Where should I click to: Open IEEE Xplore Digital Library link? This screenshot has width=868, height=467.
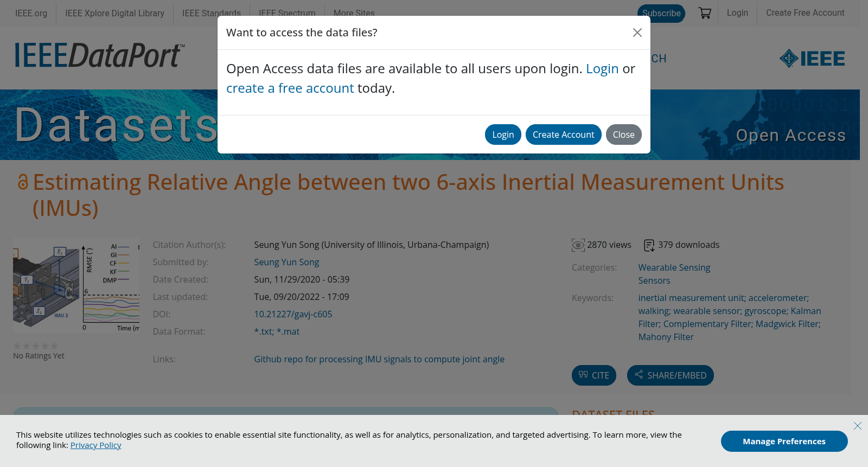115,13
